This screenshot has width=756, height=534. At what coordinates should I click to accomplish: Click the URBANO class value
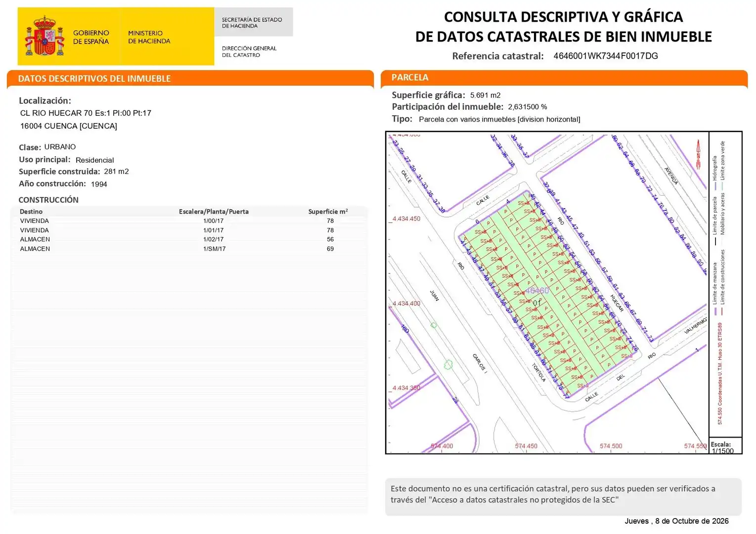pos(60,147)
